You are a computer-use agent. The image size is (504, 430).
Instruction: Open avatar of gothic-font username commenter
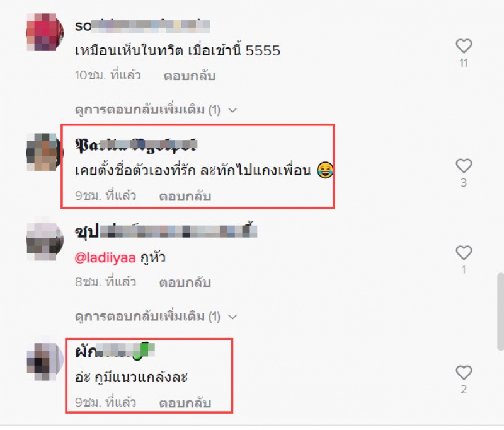pos(45,152)
